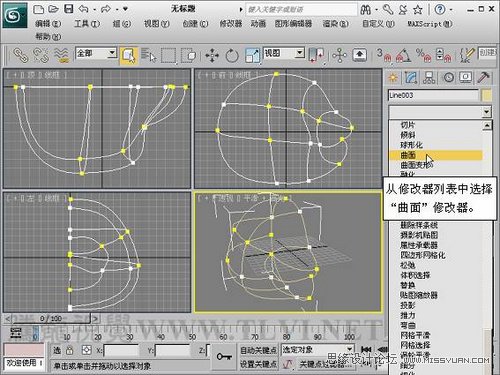Open the Utilities hammer panel
Viewport: 500px width, 375px height.
click(x=483, y=77)
